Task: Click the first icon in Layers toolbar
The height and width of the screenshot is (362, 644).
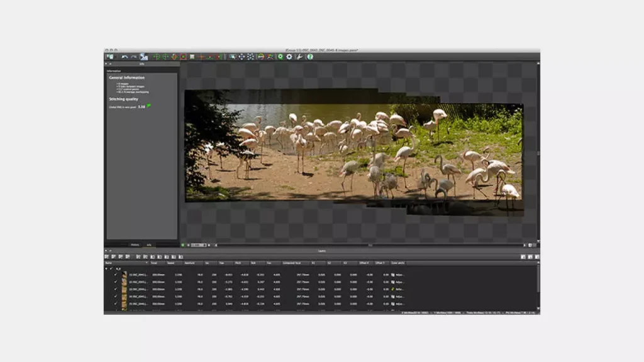Action: click(x=107, y=256)
